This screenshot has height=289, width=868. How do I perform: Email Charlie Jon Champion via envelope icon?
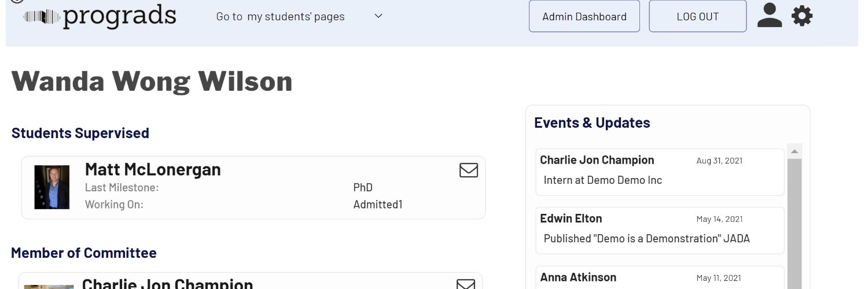point(466,284)
